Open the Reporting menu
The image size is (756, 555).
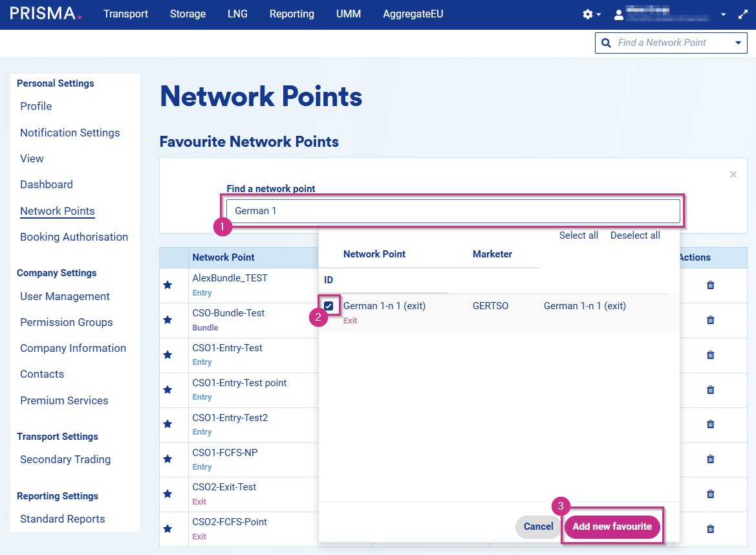pyautogui.click(x=292, y=14)
